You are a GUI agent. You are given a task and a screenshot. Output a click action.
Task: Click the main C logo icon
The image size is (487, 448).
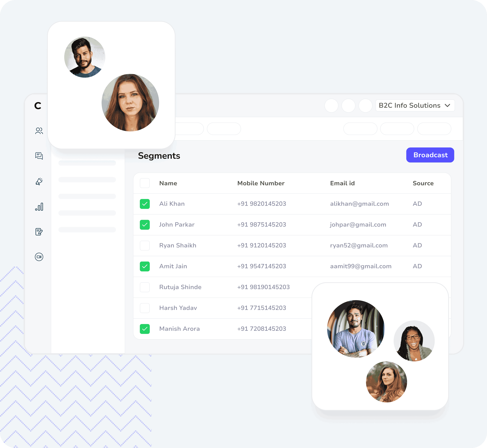point(38,106)
